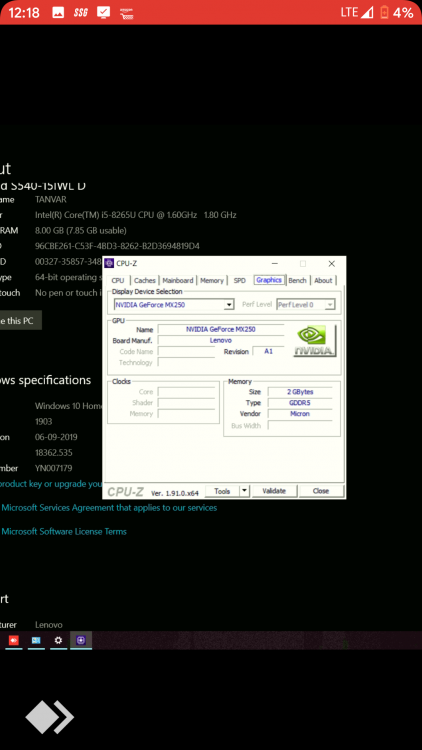Tap the image notification icon in status bar
Screen dimensions: 422x750
(58, 12)
